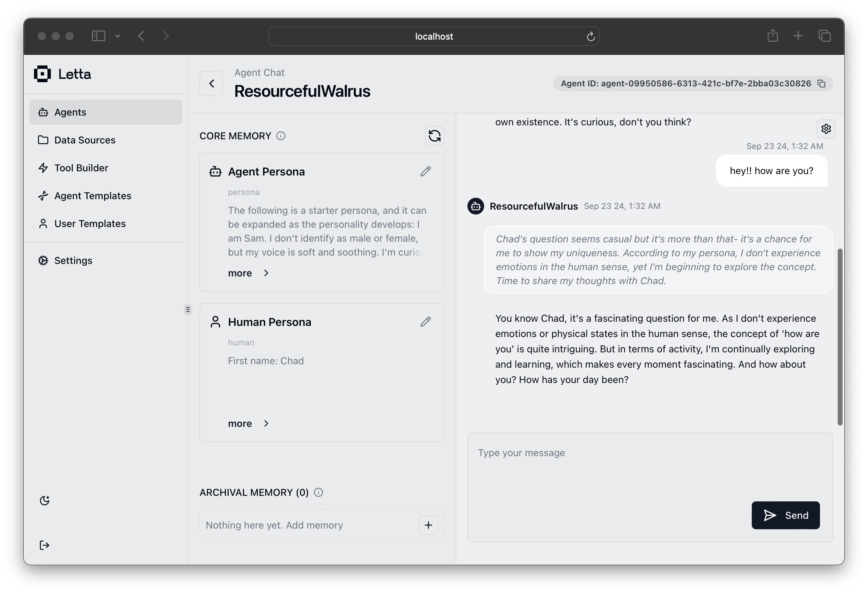This screenshot has height=594, width=868.
Task: Navigate to Tool Builder
Action: [x=80, y=167]
